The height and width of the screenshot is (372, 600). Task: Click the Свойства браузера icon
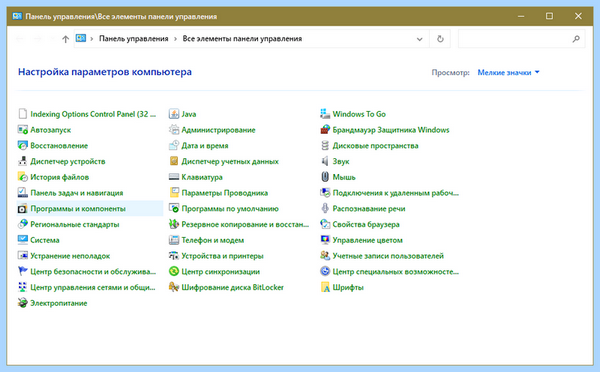(x=325, y=224)
